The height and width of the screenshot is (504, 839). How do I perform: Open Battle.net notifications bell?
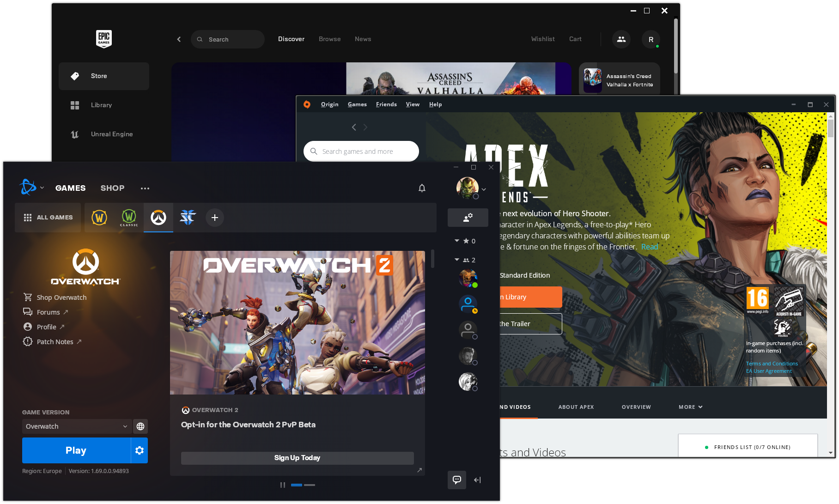(x=422, y=188)
